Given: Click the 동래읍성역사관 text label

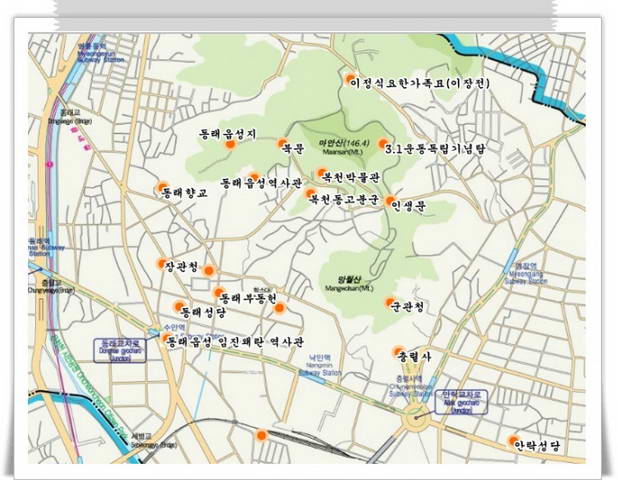Looking at the screenshot, I should (x=262, y=184).
